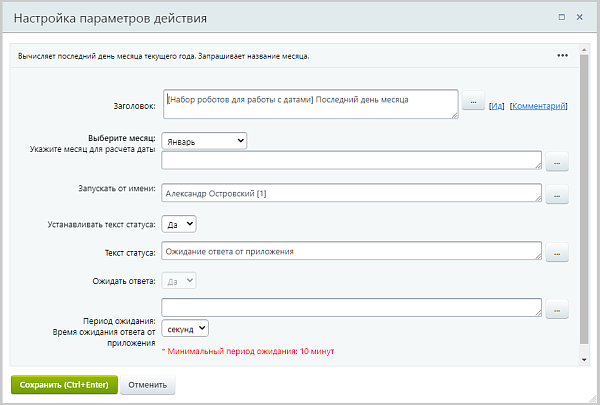Click the '...' button beside Александр Островский field
This screenshot has height=405, width=600.
point(557,194)
